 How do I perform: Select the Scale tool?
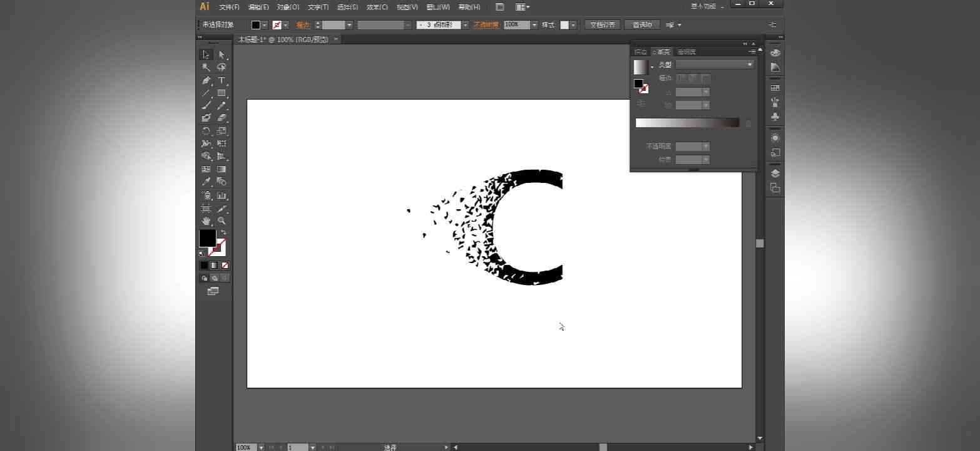(222, 131)
